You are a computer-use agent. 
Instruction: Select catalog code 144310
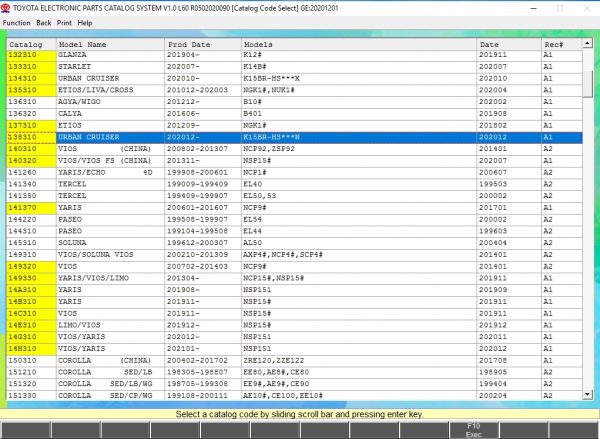click(31, 231)
